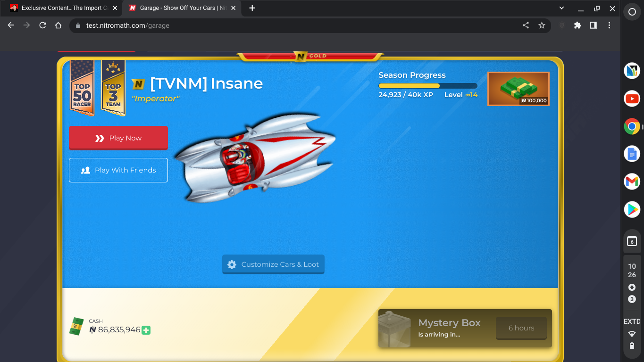This screenshot has width=644, height=362.
Task: Open Google Docs shelf icon
Action: click(632, 154)
